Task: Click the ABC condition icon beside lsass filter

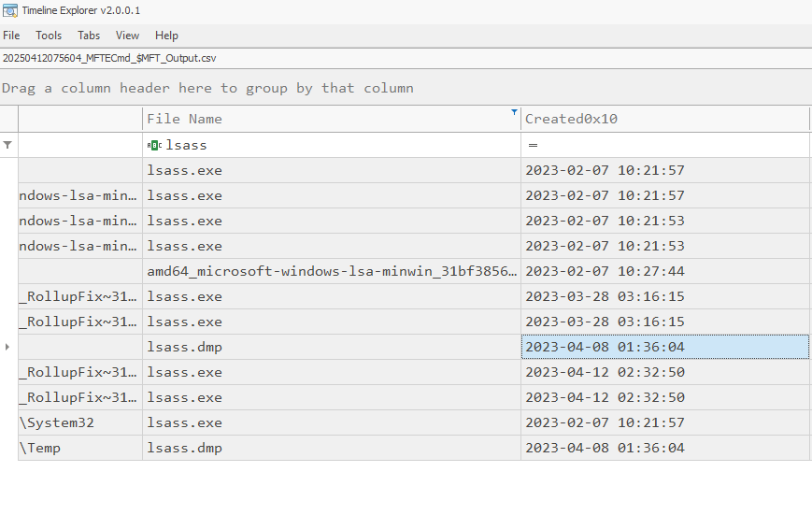Action: pos(154,146)
